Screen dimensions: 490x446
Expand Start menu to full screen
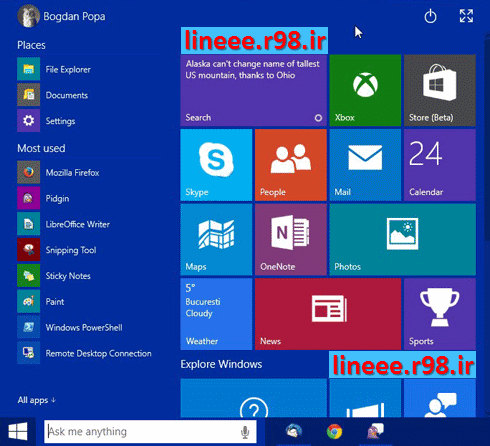tap(466, 16)
